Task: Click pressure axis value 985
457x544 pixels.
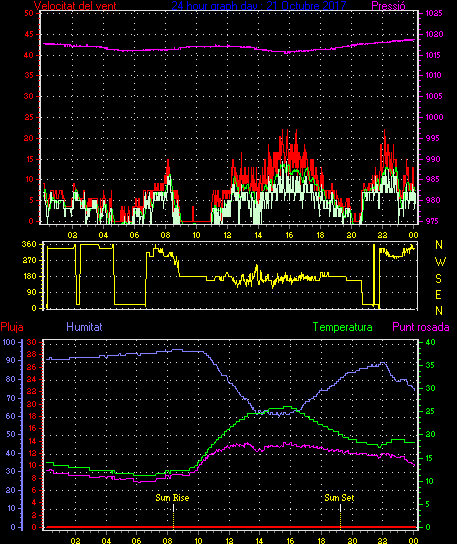Action: pos(433,179)
